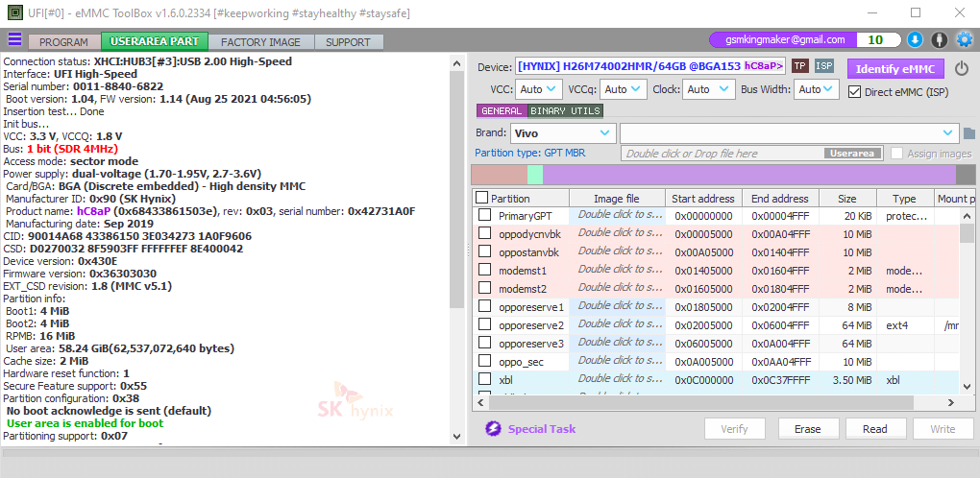The width and height of the screenshot is (980, 478).
Task: Check the oppodycnvbk partition checkbox
Action: pos(484,233)
